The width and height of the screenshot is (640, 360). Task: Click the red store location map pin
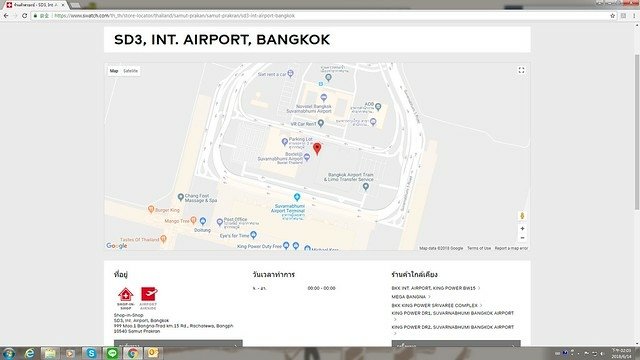point(317,149)
